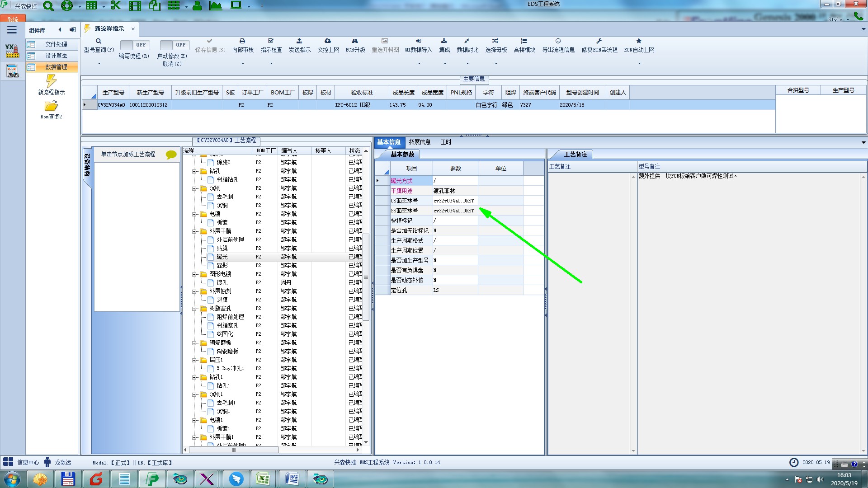Toggle the 启动修改(E) OFF switch

click(174, 45)
